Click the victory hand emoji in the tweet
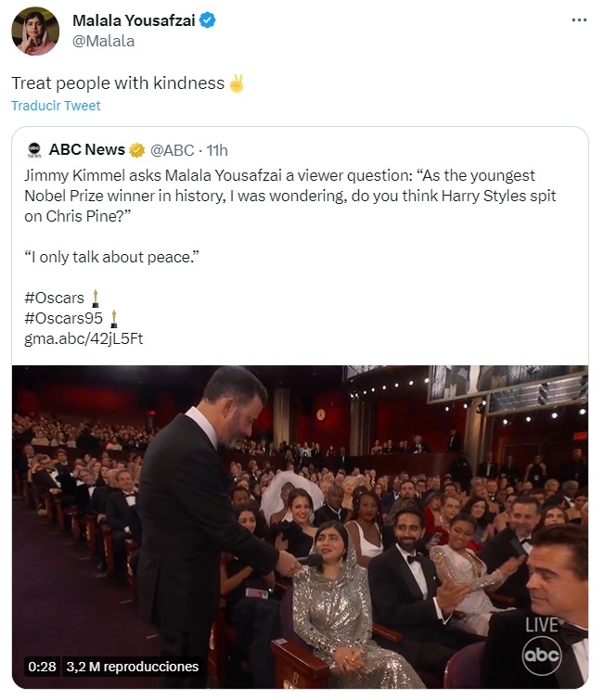Image resolution: width=604 pixels, height=700 pixels. point(236,83)
